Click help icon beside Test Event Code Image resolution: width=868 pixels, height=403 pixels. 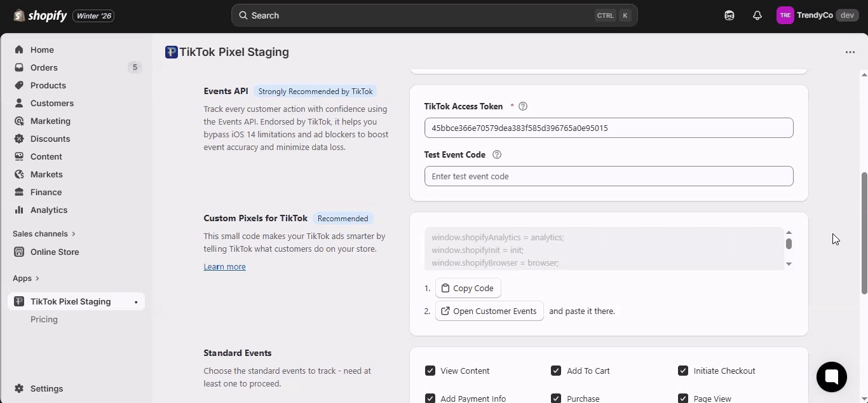[497, 155]
